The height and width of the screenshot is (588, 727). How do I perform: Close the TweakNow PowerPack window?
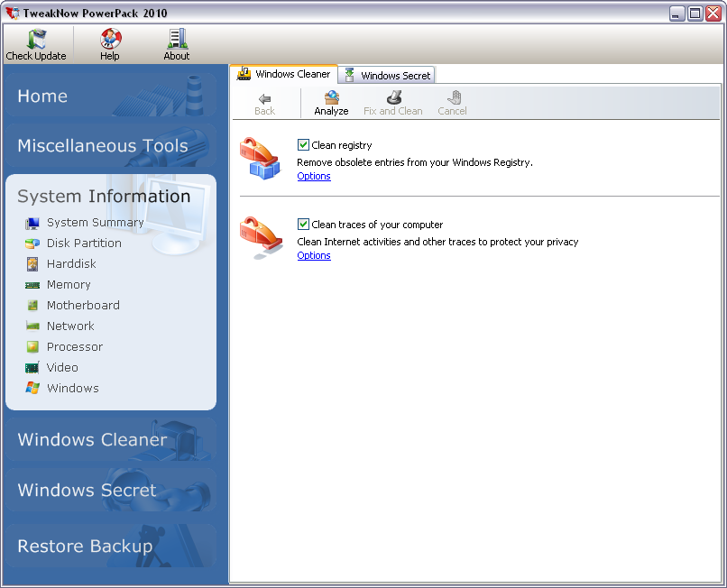tap(713, 14)
